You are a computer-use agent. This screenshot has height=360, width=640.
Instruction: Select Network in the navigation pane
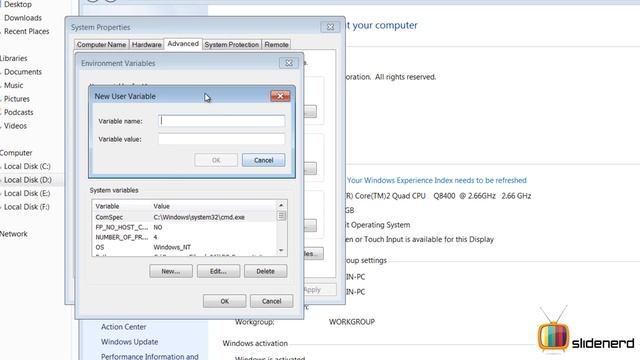[x=14, y=234]
